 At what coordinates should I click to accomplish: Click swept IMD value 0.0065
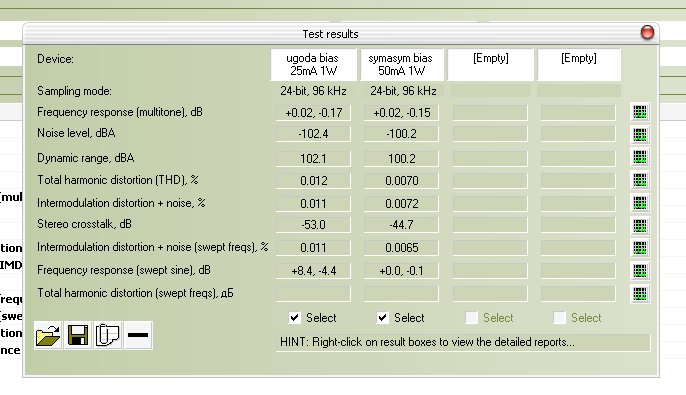click(401, 248)
